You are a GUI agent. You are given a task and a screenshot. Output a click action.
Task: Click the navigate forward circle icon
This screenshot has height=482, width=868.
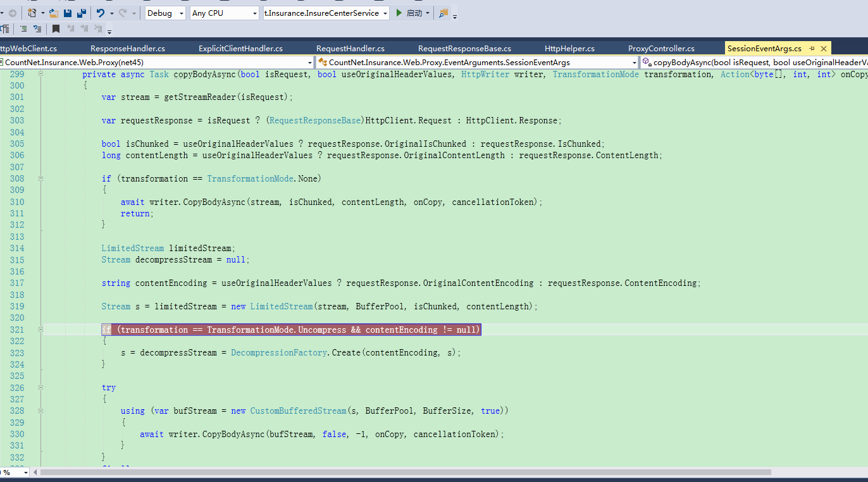pos(13,13)
